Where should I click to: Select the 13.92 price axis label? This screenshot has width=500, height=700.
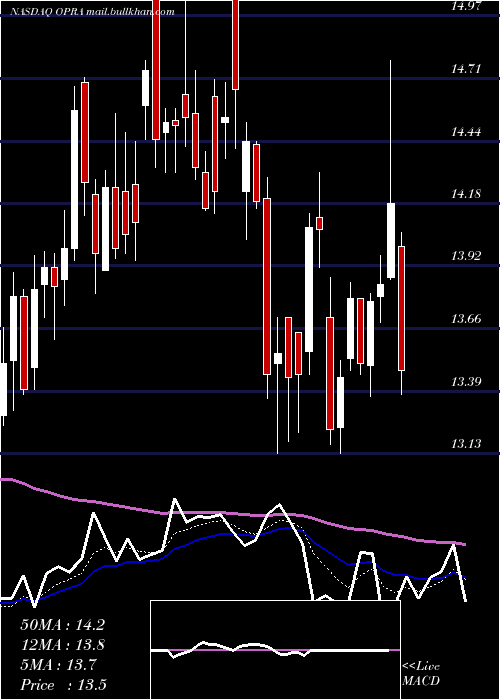(467, 256)
